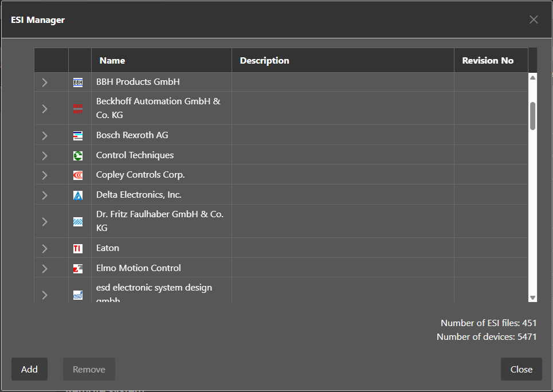Expand the Dr. Fritz Faulhaber row

pos(45,222)
